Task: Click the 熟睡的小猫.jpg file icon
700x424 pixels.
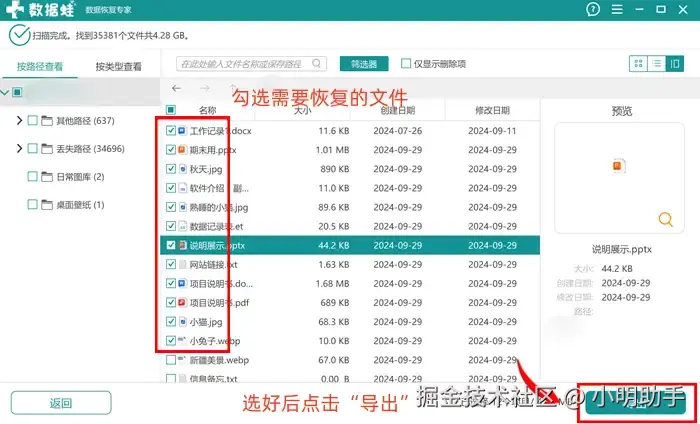Action: 182,207
